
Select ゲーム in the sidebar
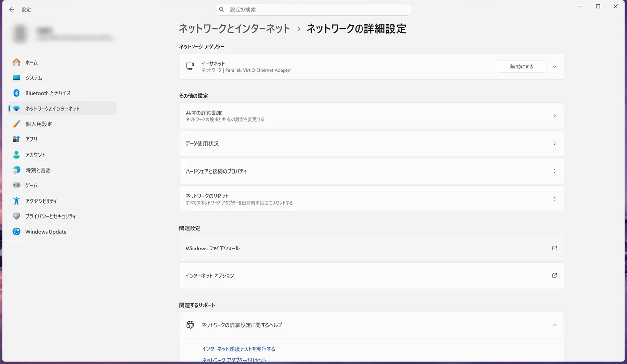tap(63, 185)
